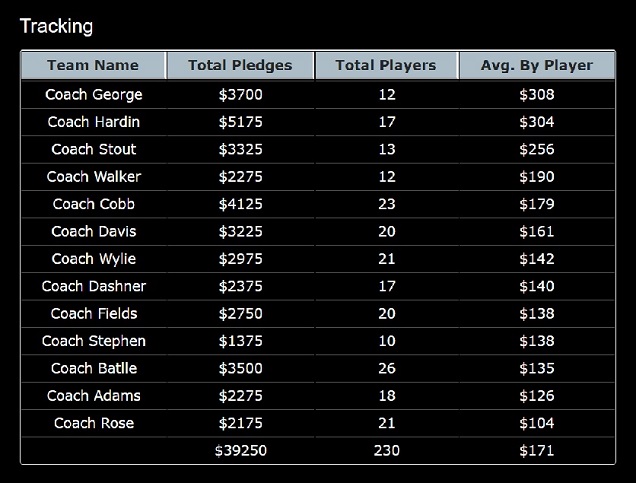The height and width of the screenshot is (483, 636).
Task: Click the Coach Rose team name
Action: (94, 423)
